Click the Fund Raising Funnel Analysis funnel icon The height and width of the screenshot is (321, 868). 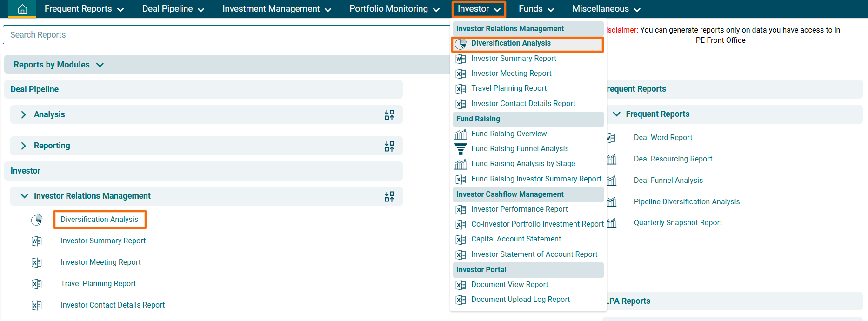pyautogui.click(x=461, y=149)
